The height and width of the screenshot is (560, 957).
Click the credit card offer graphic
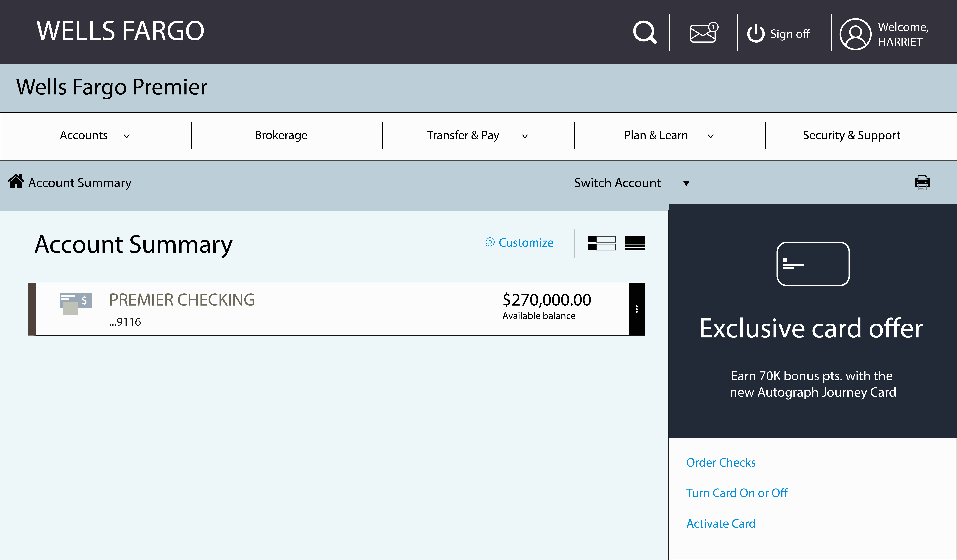click(x=813, y=264)
